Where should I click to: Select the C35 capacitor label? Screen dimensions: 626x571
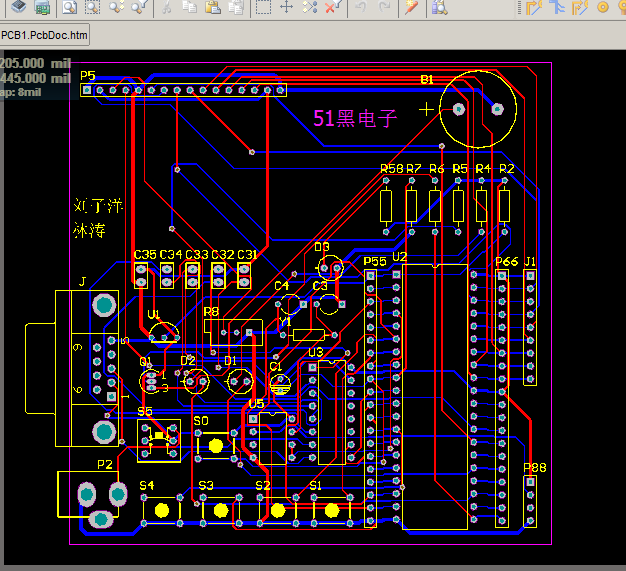145,255
